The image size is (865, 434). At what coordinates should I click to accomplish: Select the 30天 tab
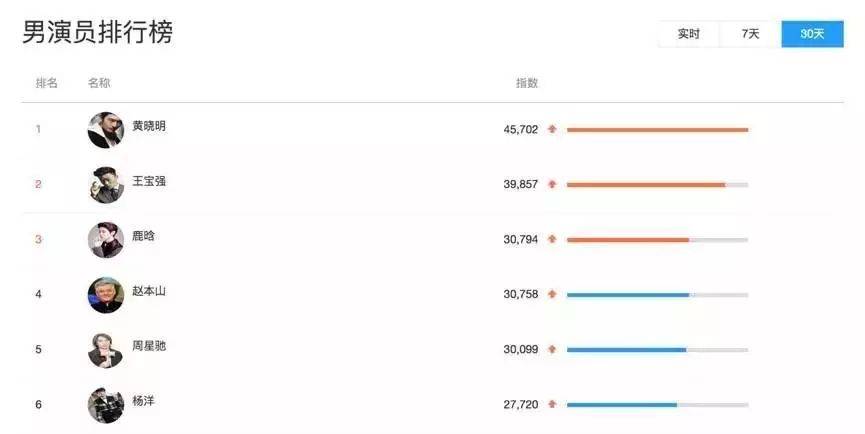point(812,34)
